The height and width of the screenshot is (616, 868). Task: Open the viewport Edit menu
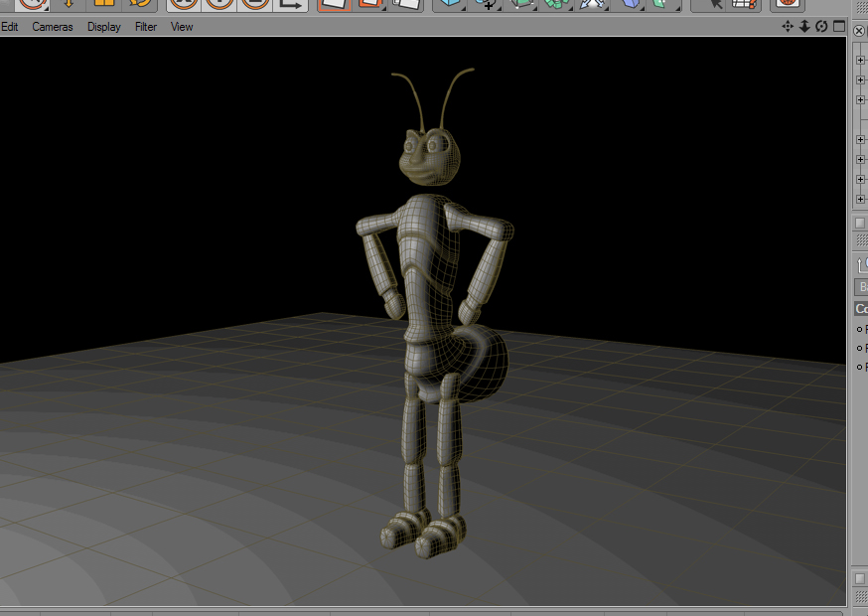[9, 27]
